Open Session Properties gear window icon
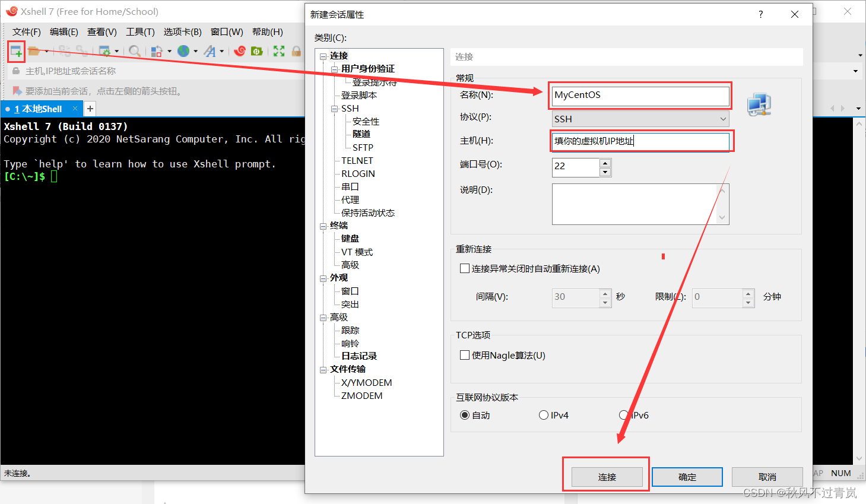The image size is (866, 504). pos(104,51)
